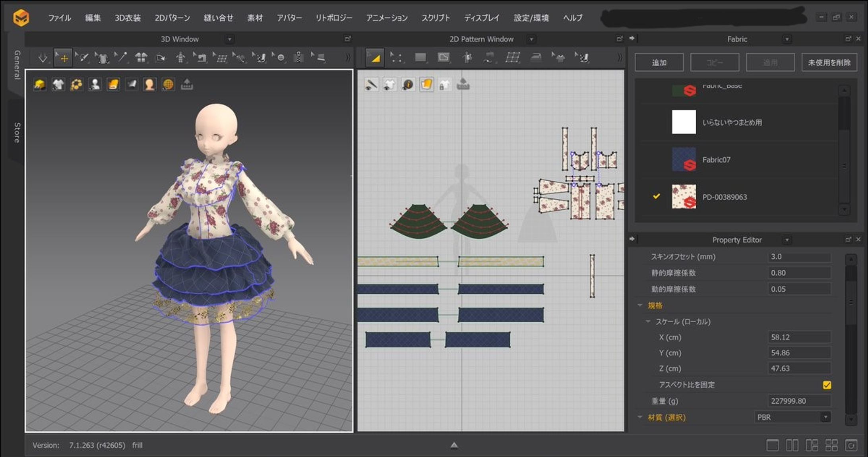Select the Zipper tool in 3D toolbar
Image resolution: width=868 pixels, height=457 pixels.
pyautogui.click(x=299, y=58)
